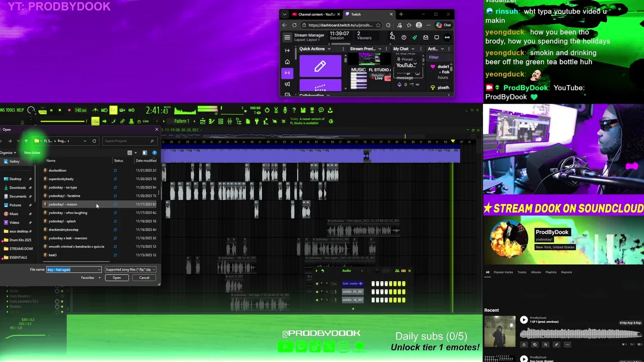Open the Copilot Chat button in browser

(444, 25)
